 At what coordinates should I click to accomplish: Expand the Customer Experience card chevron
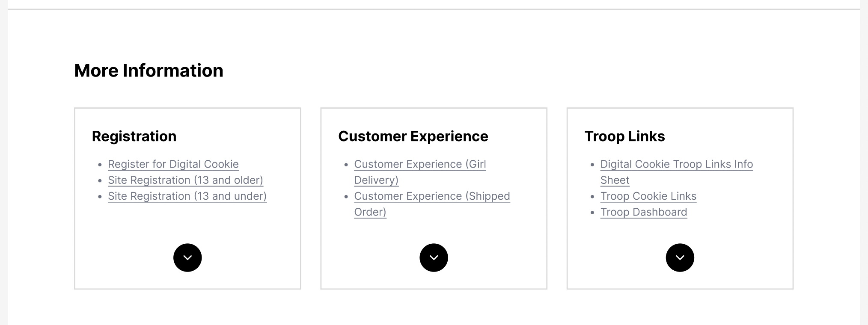pos(434,257)
